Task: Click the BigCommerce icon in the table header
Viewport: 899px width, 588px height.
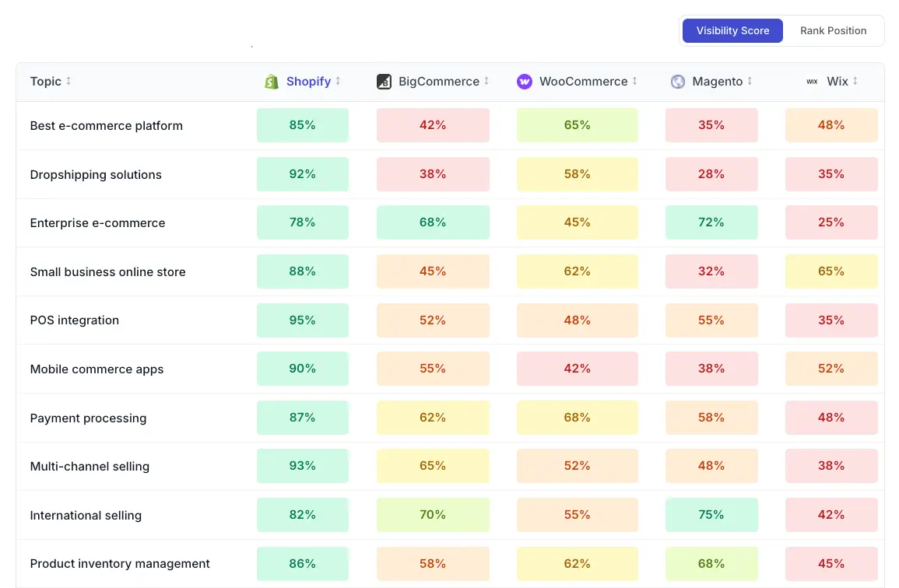Action: 384,81
